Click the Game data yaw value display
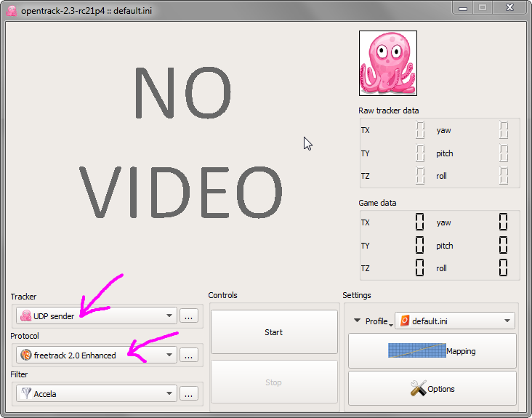 [x=503, y=222]
